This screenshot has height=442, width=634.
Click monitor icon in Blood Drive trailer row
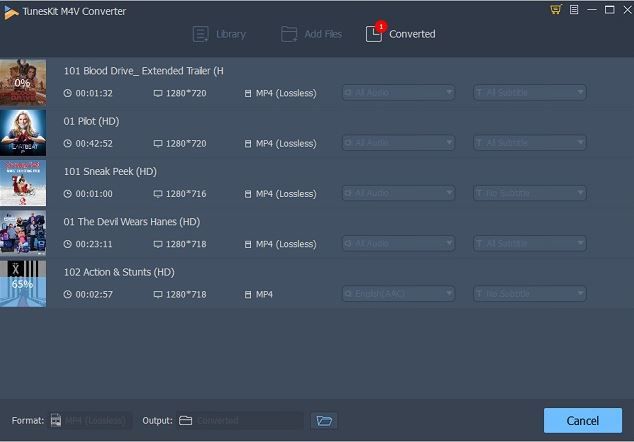coord(158,93)
